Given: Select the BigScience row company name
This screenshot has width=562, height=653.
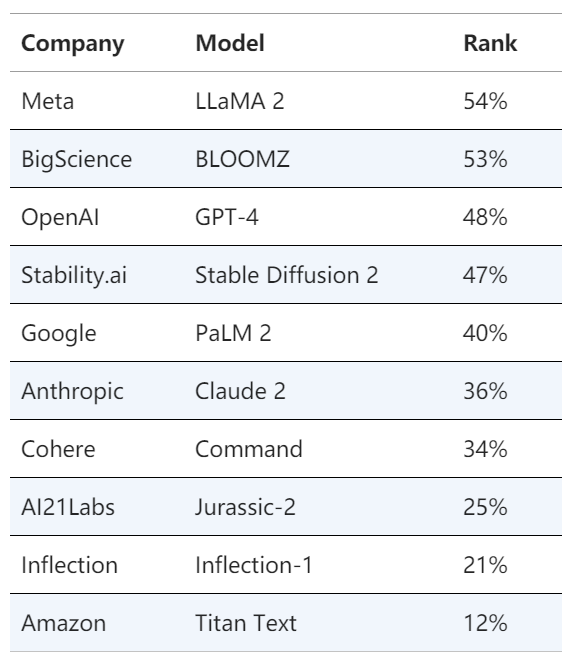Looking at the screenshot, I should (77, 160).
